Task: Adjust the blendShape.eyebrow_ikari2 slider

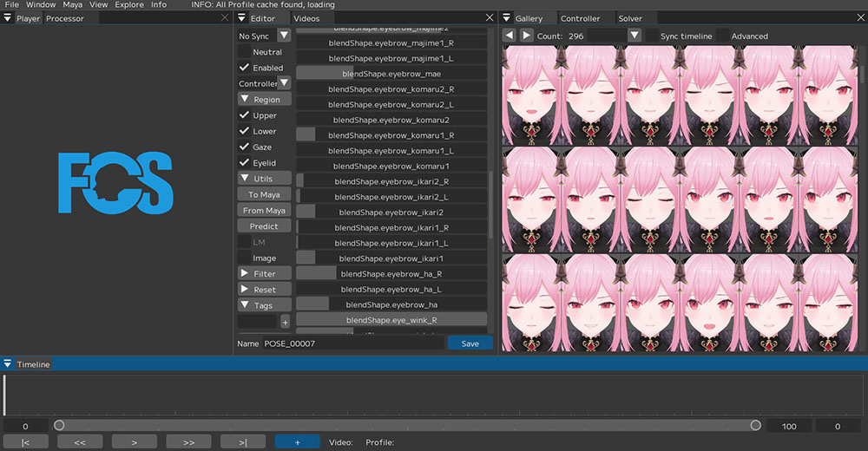Action: pyautogui.click(x=391, y=212)
